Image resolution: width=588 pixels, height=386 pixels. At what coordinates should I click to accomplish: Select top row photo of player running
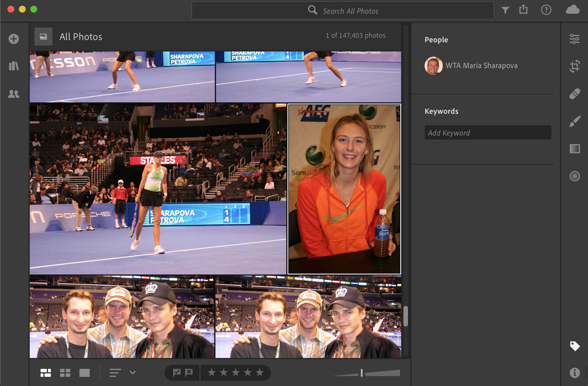(x=308, y=77)
